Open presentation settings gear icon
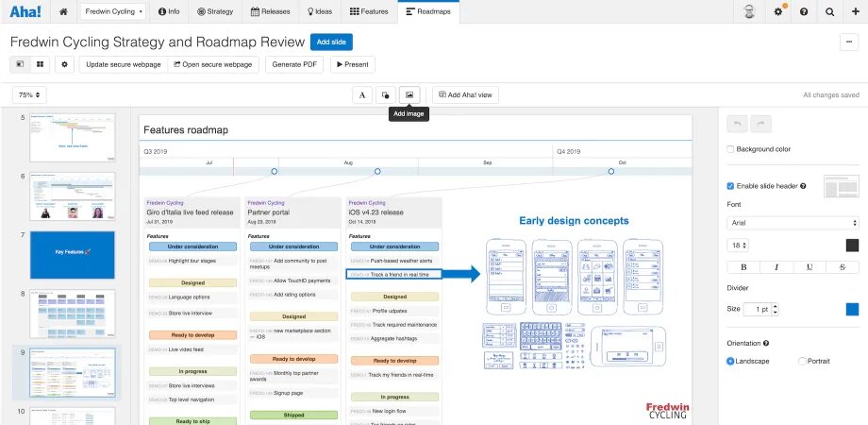This screenshot has height=425, width=868. (x=65, y=64)
